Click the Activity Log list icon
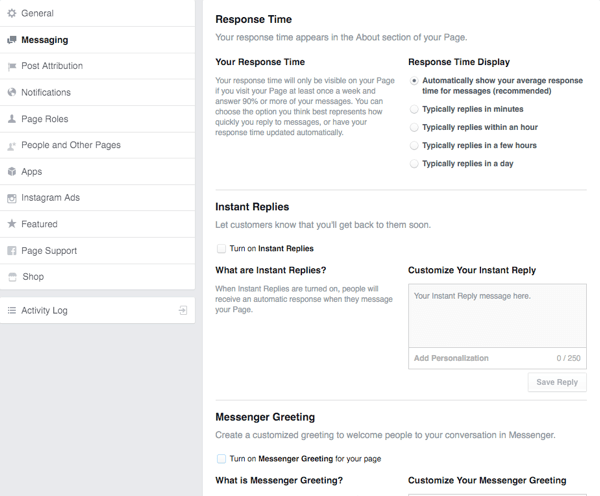The width and height of the screenshot is (600, 496). point(12,310)
